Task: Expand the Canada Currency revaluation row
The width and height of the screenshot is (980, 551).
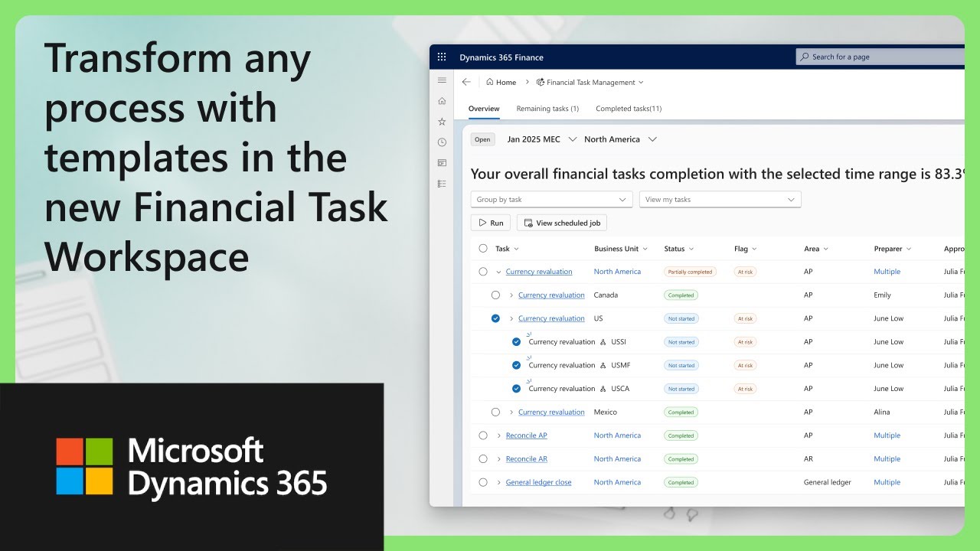Action: [511, 295]
